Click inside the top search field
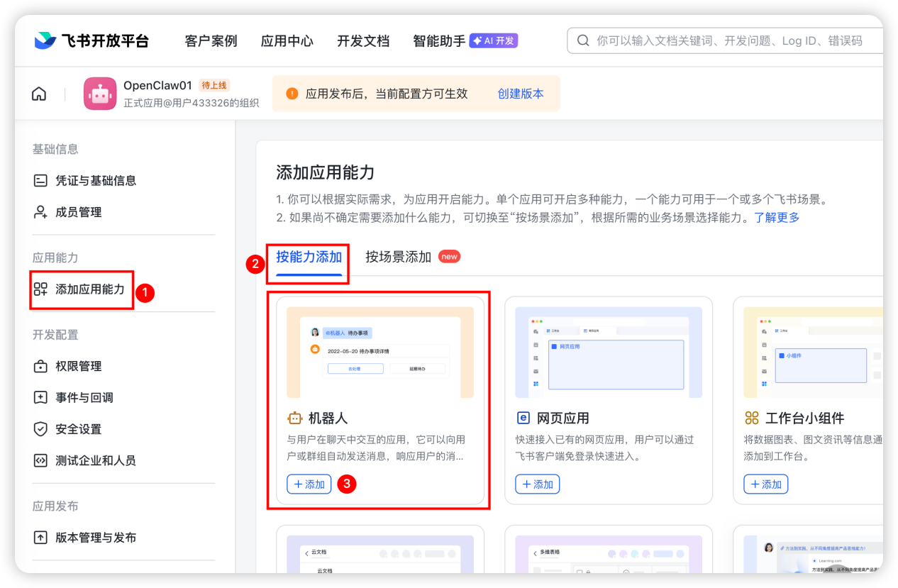Screen dimensions: 898x588 pyautogui.click(x=709, y=40)
